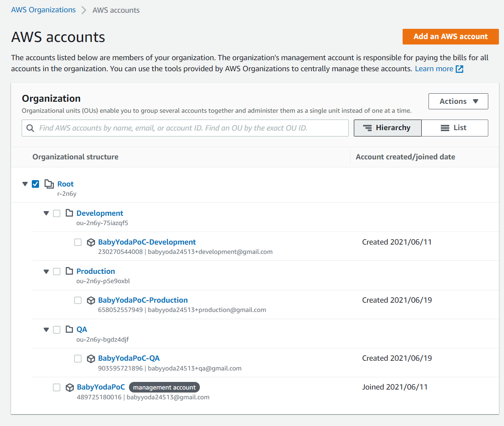Open the Development OU link
This screenshot has width=504, height=426.
coord(100,213)
